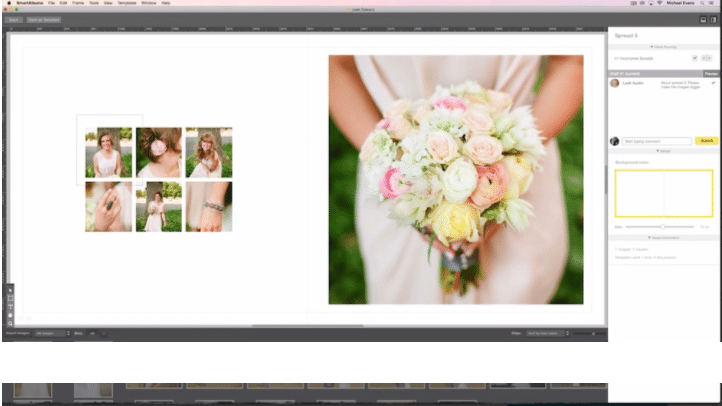Click the second filmstrip thumbnail
Viewport: 722px width, 406px height.
93,390
